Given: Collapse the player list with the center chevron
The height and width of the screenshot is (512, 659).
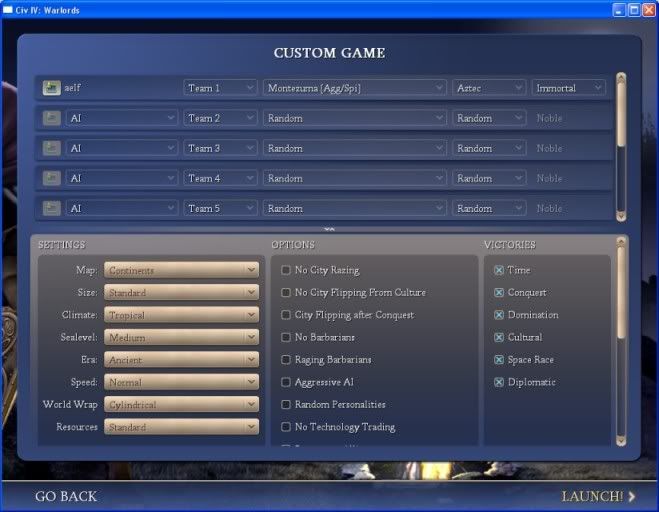Looking at the screenshot, I should (x=330, y=230).
